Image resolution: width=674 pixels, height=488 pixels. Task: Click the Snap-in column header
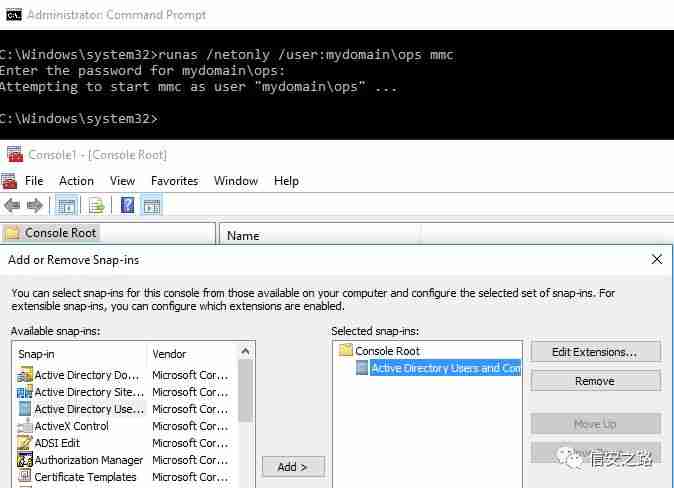coord(37,354)
